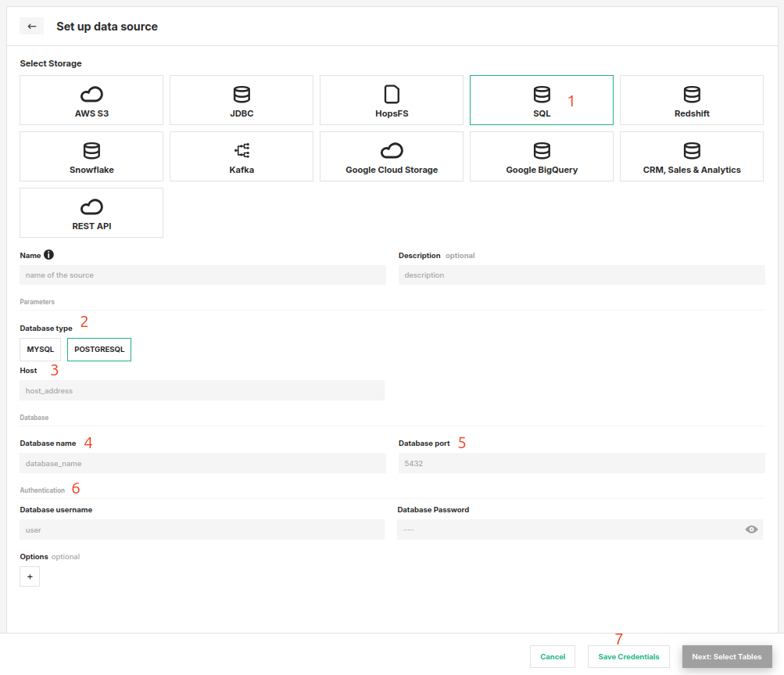Toggle password visibility eye icon
784x675 pixels.
[x=751, y=530]
